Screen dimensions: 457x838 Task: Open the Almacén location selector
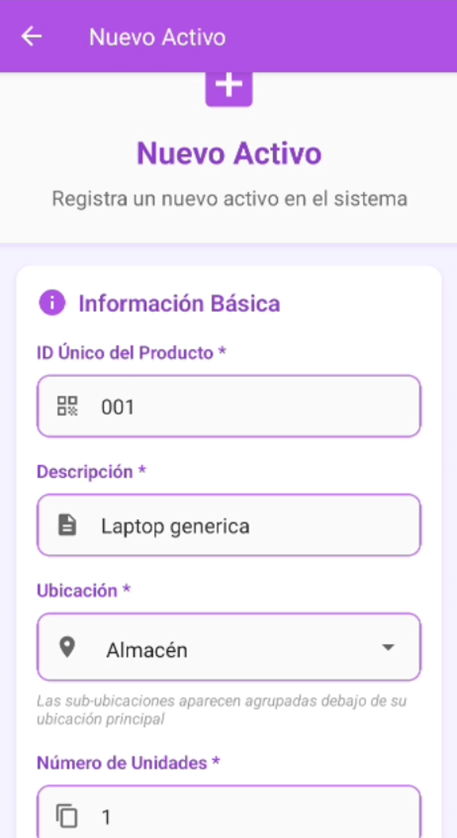pyautogui.click(x=229, y=647)
